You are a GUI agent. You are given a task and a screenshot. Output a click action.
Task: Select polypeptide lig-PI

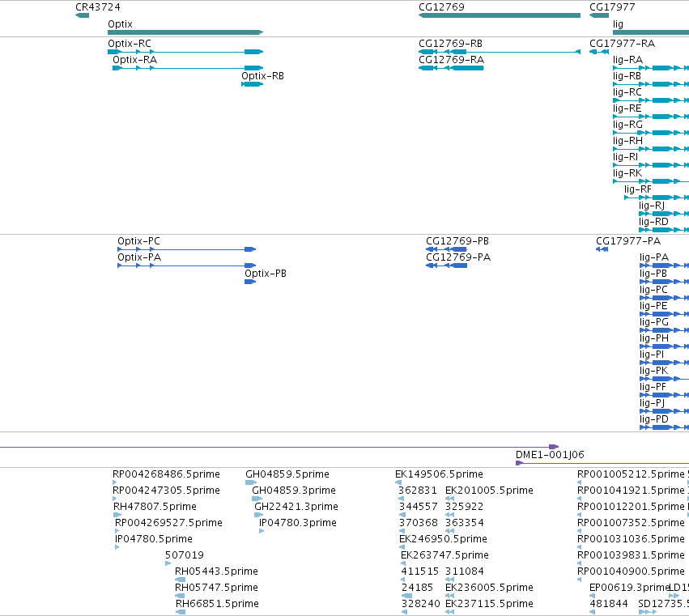click(x=665, y=363)
